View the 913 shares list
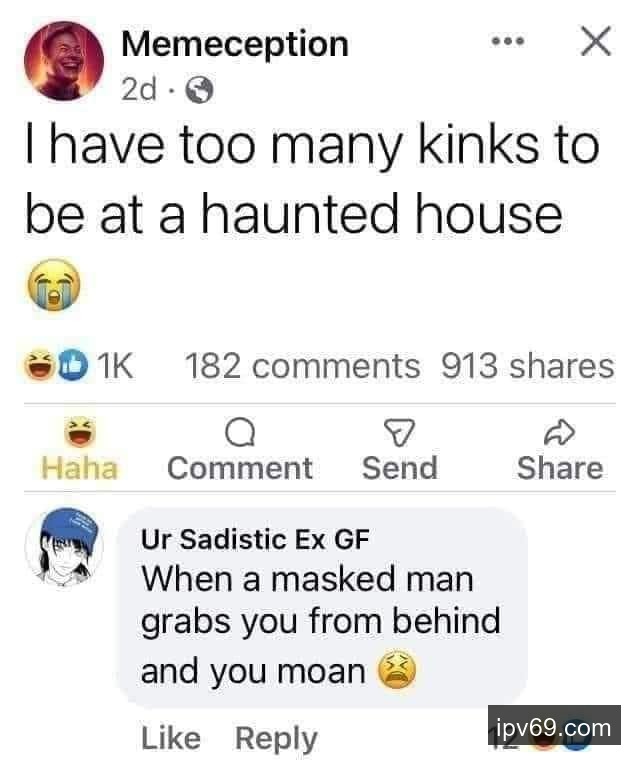This screenshot has height=764, width=640. coord(527,366)
